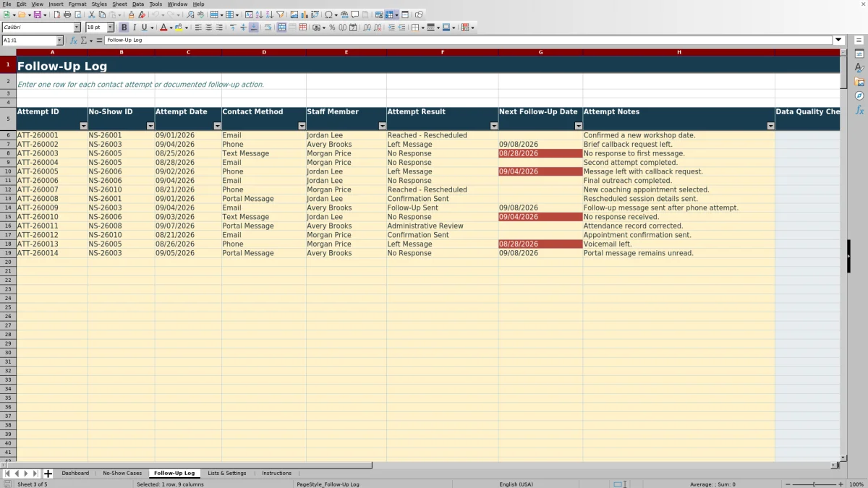This screenshot has height=488, width=868.
Task: Expand the formula bar
Action: (839, 40)
